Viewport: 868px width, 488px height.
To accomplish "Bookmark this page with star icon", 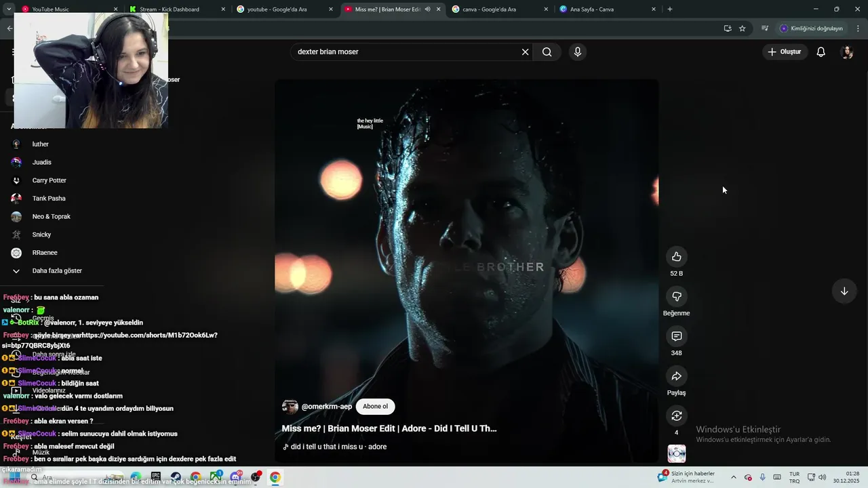I will click(x=743, y=28).
